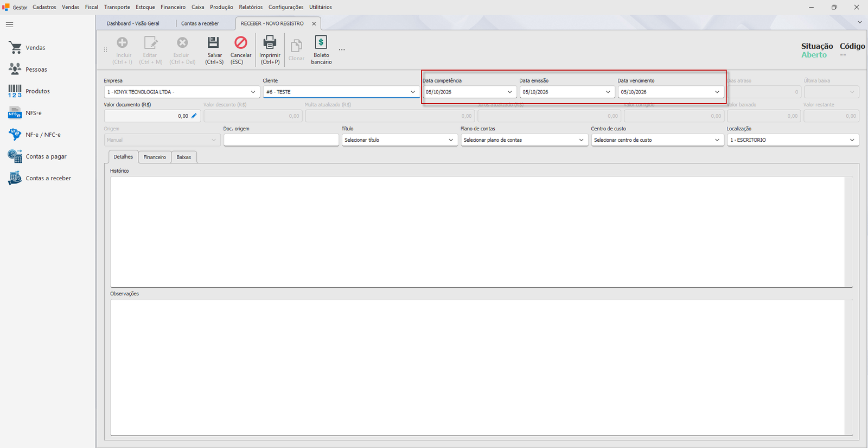This screenshot has width=868, height=448.
Task: Open the Relatórios menu
Action: click(x=251, y=7)
